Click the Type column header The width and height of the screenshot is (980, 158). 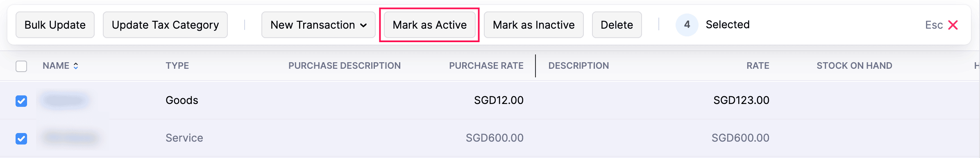[177, 66]
